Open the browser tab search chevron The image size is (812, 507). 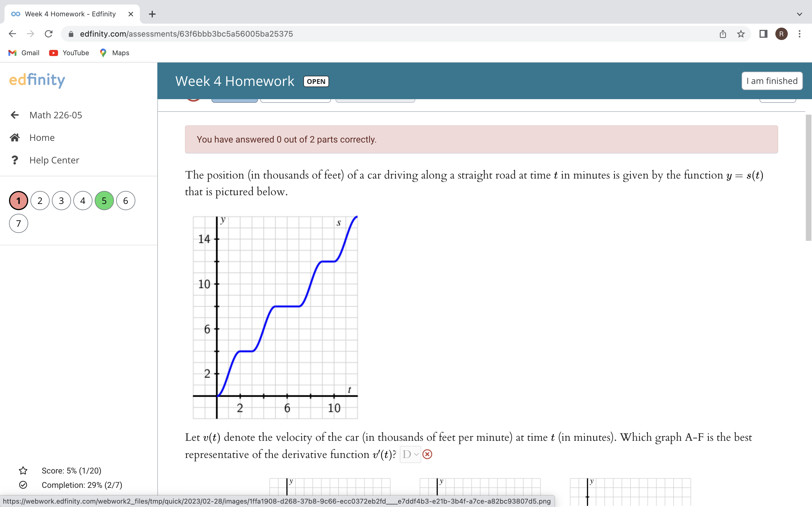pos(799,14)
